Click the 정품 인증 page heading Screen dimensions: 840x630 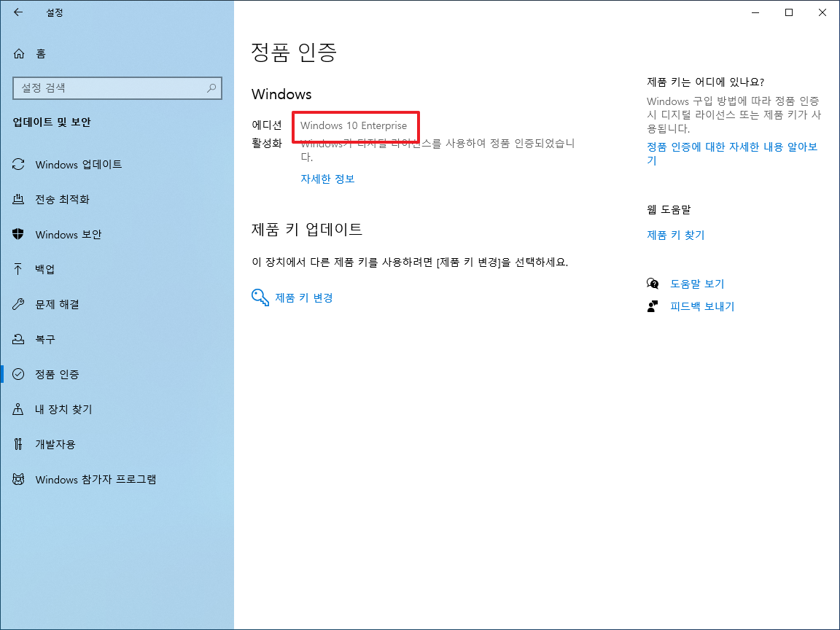[294, 52]
